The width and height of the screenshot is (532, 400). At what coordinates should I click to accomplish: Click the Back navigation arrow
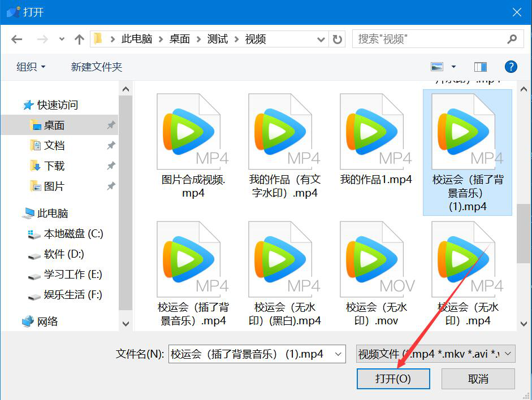16,40
